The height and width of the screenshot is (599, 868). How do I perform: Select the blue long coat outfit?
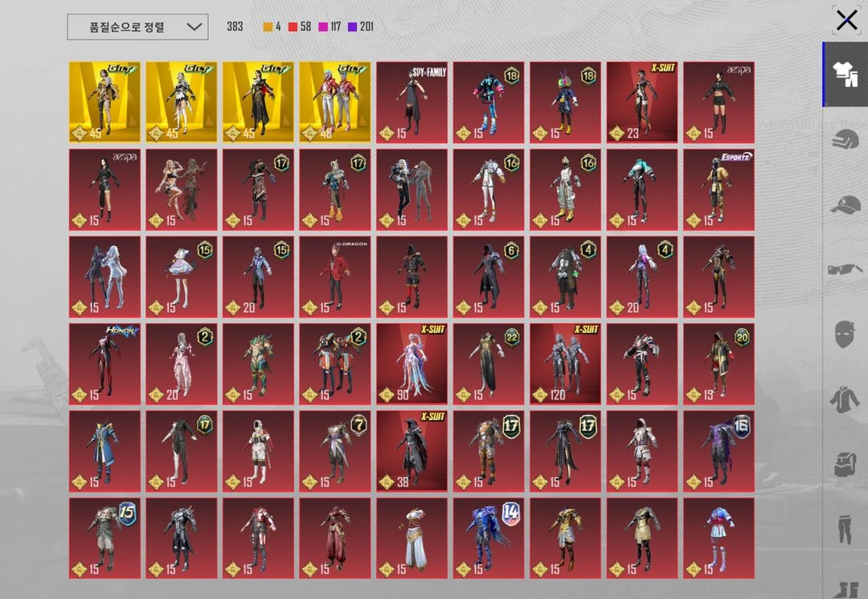click(104, 451)
